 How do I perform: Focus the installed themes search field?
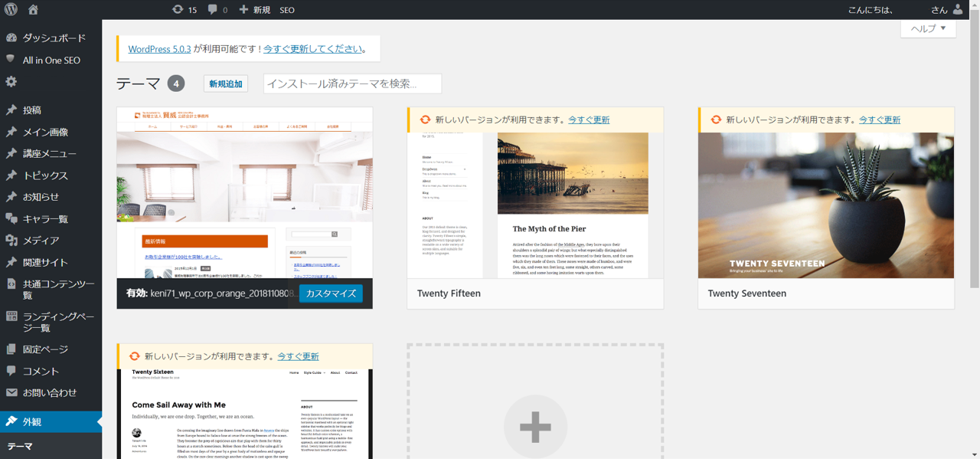pos(352,84)
